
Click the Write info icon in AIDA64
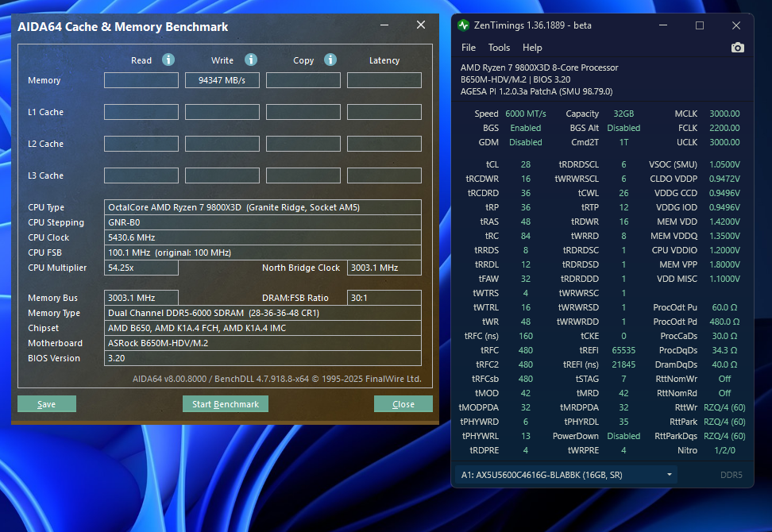coord(251,60)
